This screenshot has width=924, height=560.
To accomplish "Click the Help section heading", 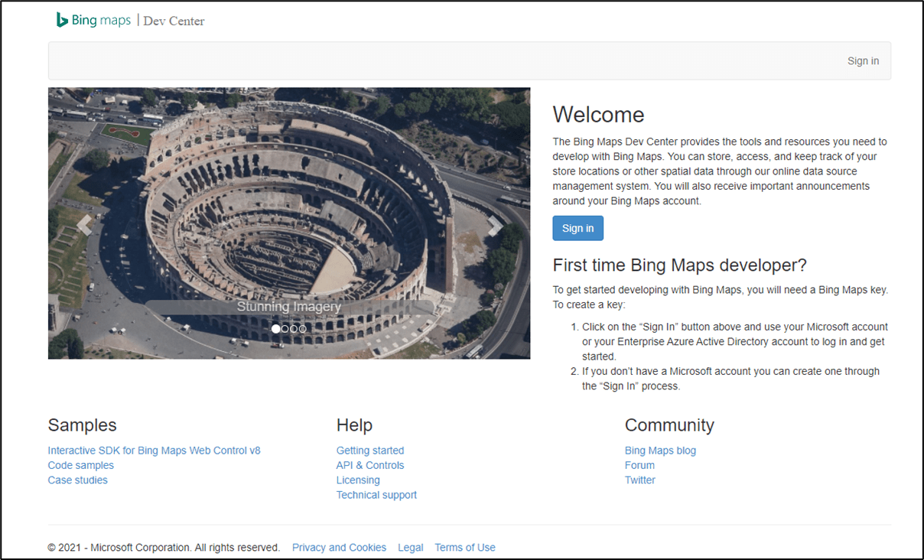I will [x=354, y=425].
